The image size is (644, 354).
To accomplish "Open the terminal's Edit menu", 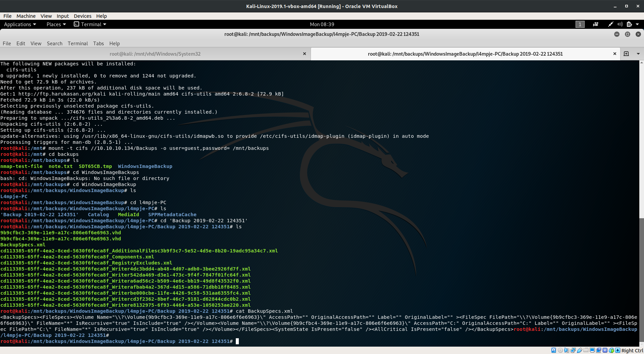I will [x=21, y=43].
